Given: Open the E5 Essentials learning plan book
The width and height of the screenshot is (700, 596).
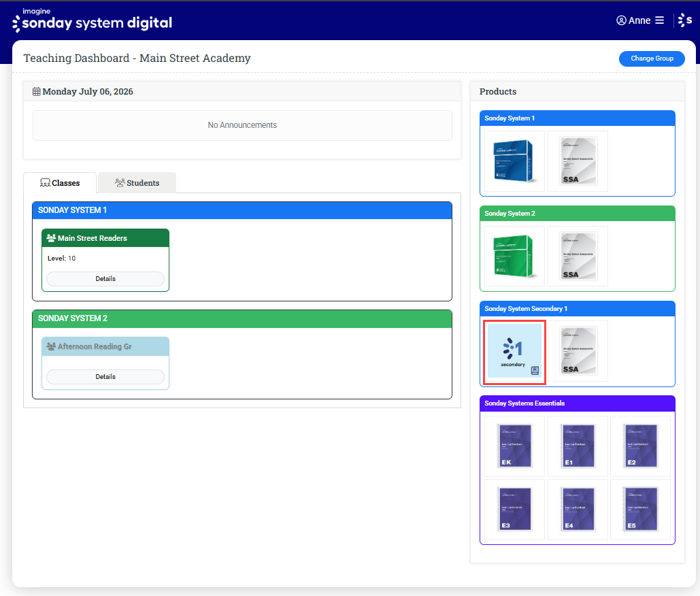Looking at the screenshot, I should (640, 510).
